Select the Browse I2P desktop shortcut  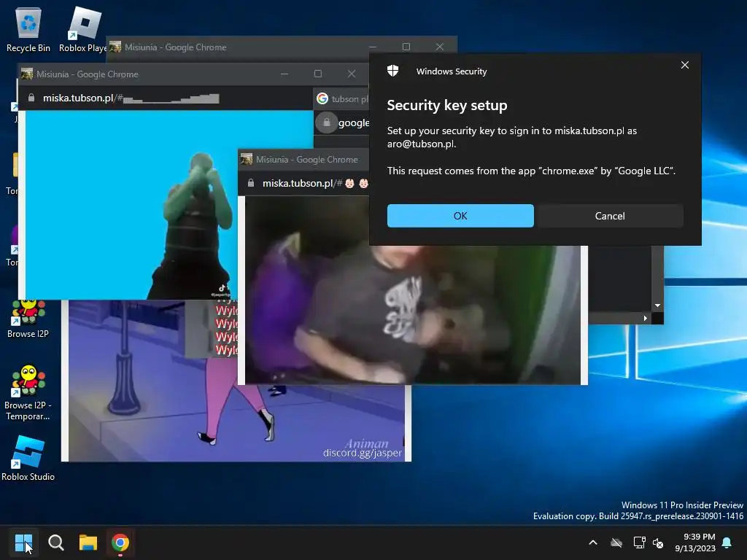28,319
